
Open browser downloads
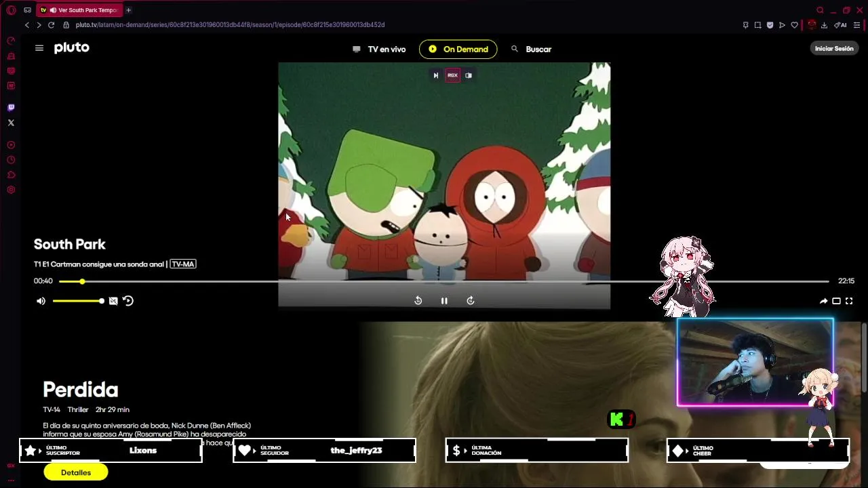click(824, 25)
